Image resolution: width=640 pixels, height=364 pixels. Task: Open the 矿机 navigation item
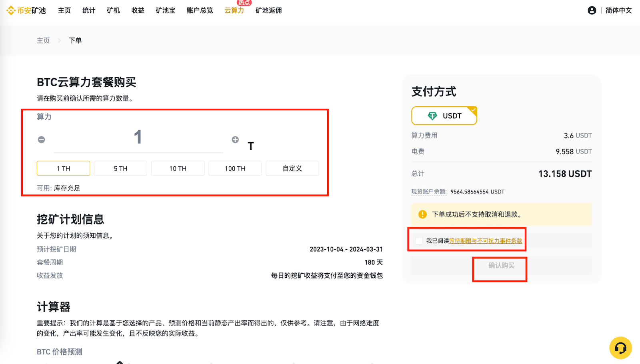point(113,10)
